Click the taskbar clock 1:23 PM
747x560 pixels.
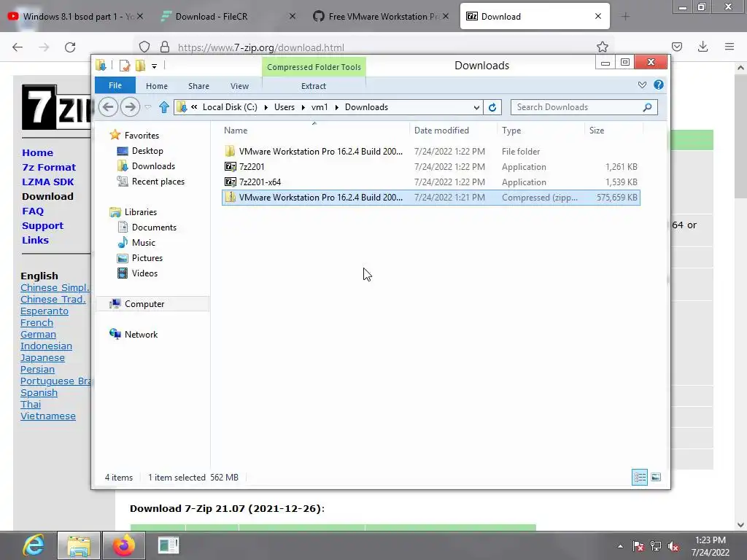coord(711,546)
